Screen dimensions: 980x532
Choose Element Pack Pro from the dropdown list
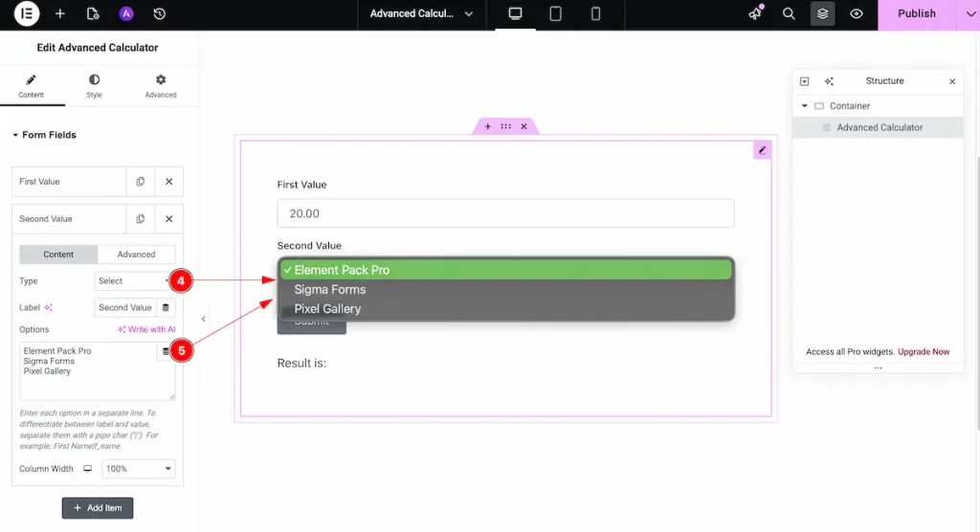tap(505, 270)
